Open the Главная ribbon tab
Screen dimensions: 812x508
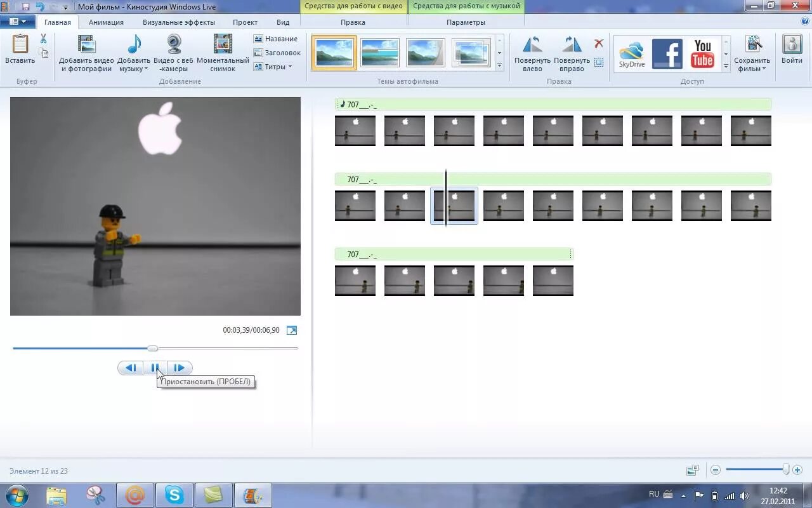58,22
